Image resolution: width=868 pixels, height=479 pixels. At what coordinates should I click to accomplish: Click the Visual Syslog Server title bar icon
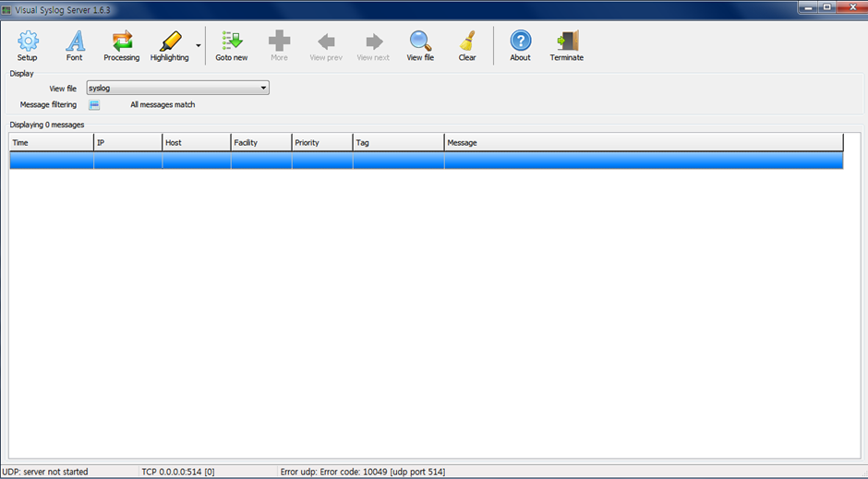click(6, 10)
